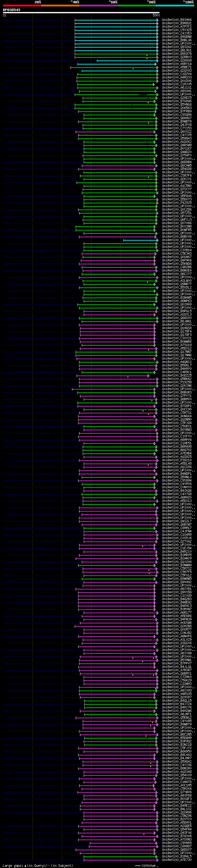The width and height of the screenshot is (197, 868).
Task: Click the UniRef100_C1N4T6 label
Action: pyautogui.click(x=177, y=782)
